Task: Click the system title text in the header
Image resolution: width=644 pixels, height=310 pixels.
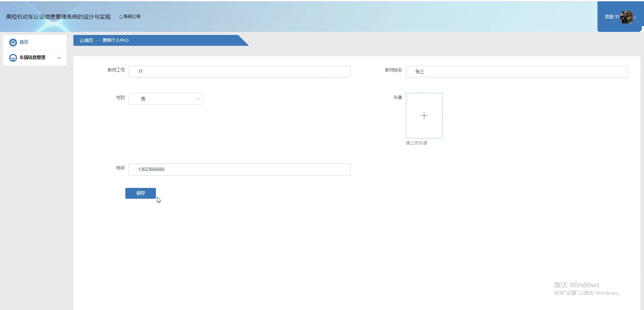Action: [58, 17]
